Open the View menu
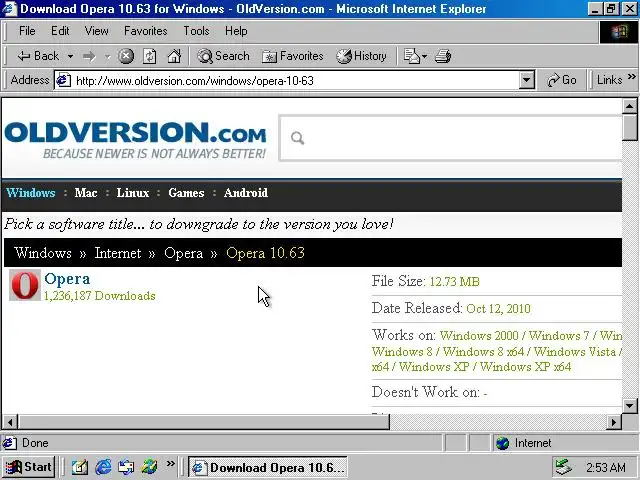The width and height of the screenshot is (640, 480). 96,31
